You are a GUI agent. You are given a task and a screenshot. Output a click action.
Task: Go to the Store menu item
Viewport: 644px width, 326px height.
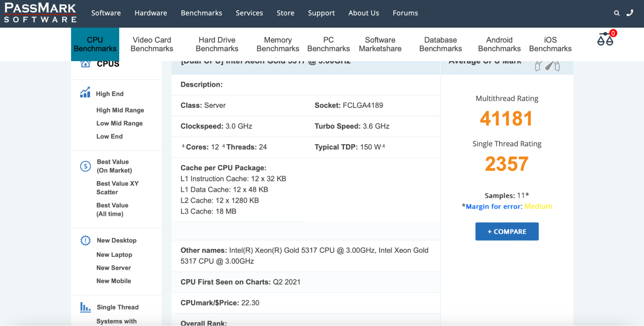point(285,13)
